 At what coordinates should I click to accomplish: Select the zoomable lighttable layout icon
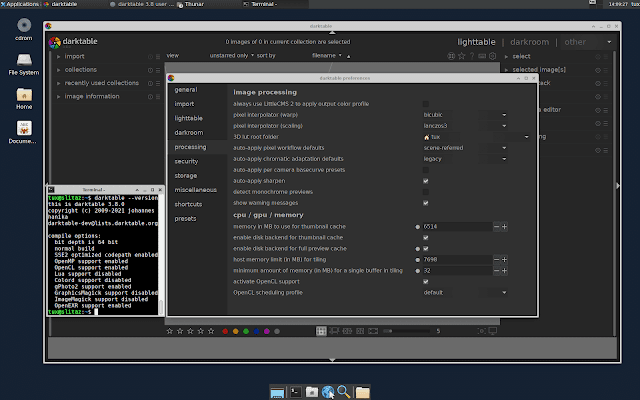tap(334, 331)
